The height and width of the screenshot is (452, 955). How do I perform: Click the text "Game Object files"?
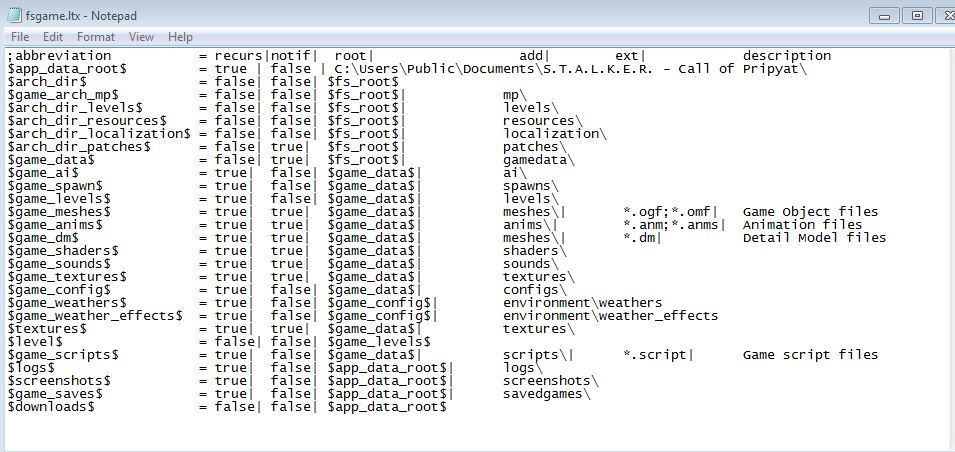[811, 212]
